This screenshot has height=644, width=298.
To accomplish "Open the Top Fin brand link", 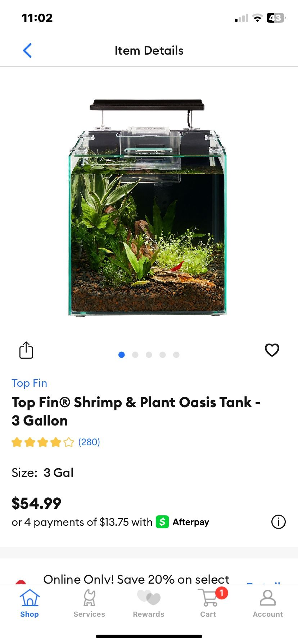I will (x=30, y=383).
